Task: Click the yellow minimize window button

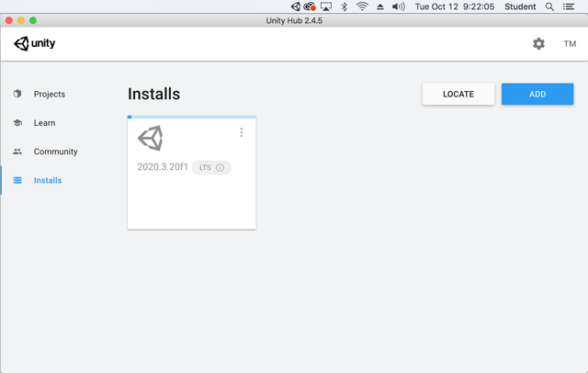Action: coord(21,20)
